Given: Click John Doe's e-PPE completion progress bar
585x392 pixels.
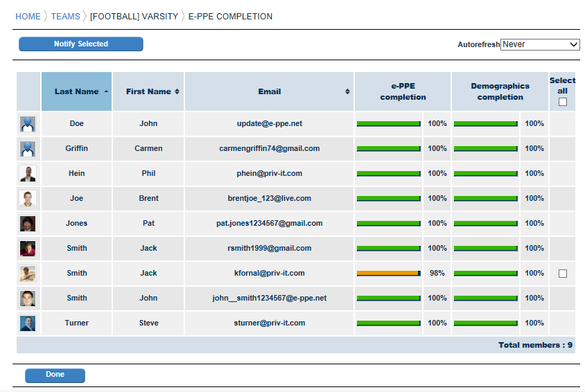Looking at the screenshot, I should coord(389,124).
